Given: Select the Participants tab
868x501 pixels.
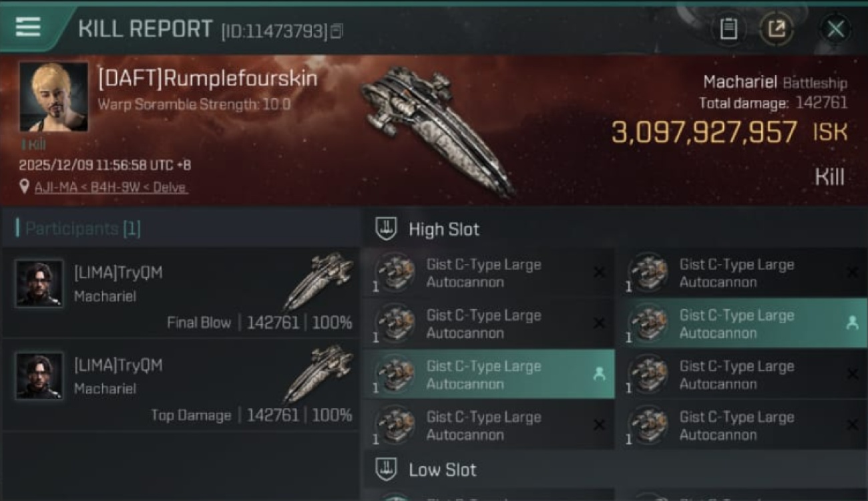Looking at the screenshot, I should pos(79,228).
